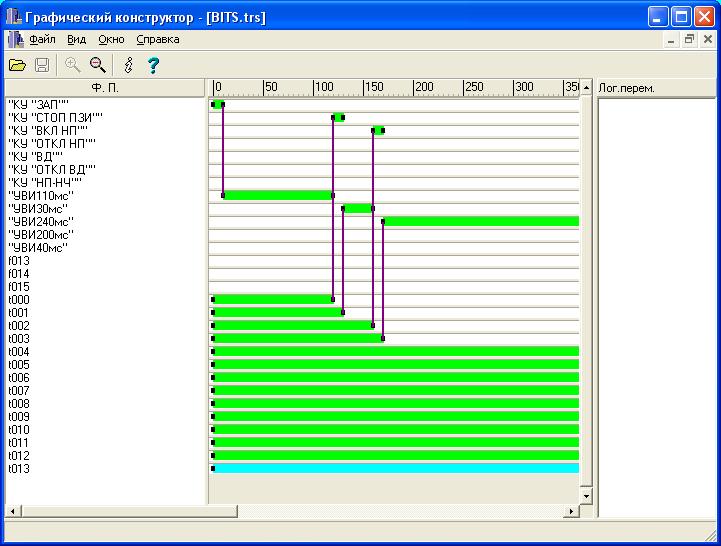This screenshot has width=721, height=546.
Task: Open the Окно menu
Action: point(111,40)
